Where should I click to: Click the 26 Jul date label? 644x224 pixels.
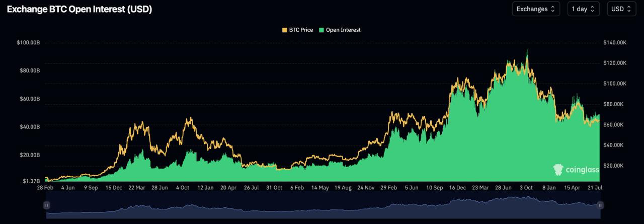click(x=252, y=187)
